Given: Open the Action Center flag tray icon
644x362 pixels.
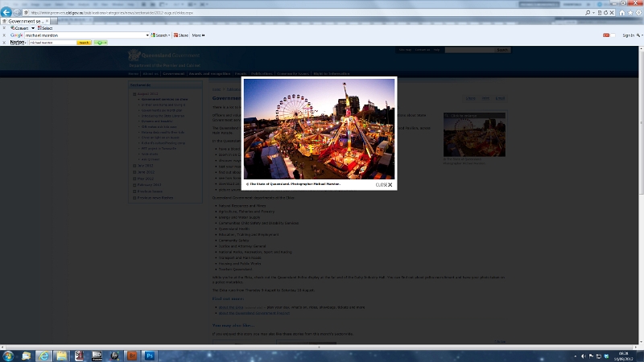Looking at the screenshot, I should click(591, 356).
